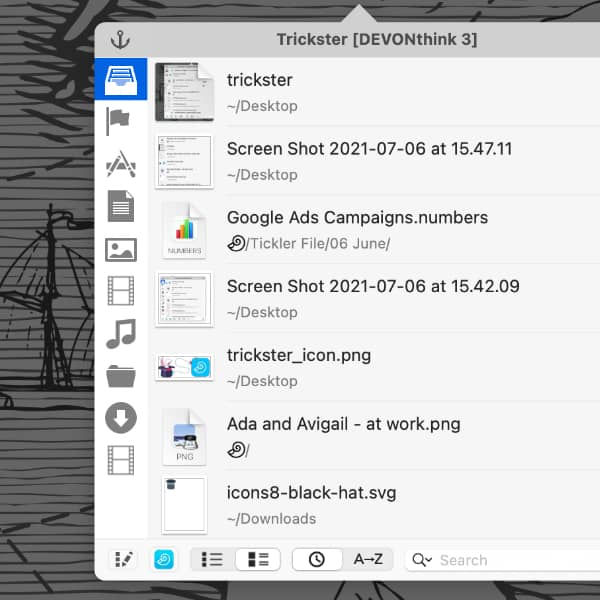Click the trickster_icon.png thumbnail
This screenshot has width=600, height=600.
tap(184, 368)
